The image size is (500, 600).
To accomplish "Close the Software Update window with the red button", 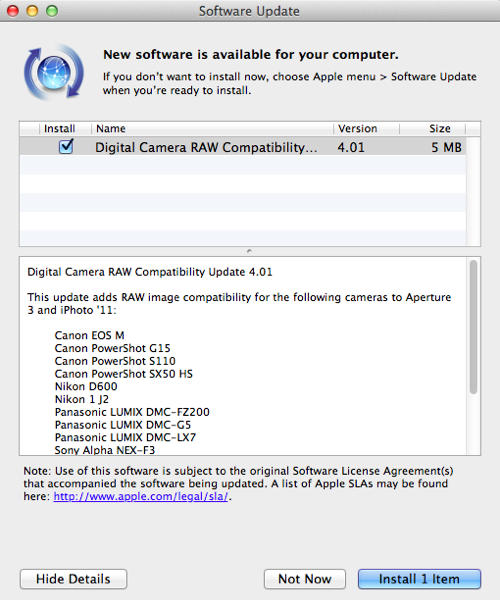I will [x=13, y=11].
